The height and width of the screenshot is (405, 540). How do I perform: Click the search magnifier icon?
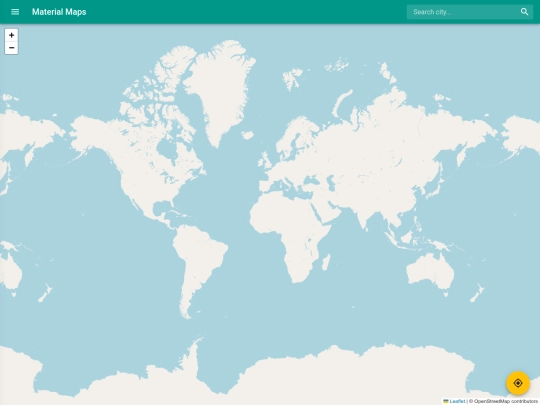524,12
